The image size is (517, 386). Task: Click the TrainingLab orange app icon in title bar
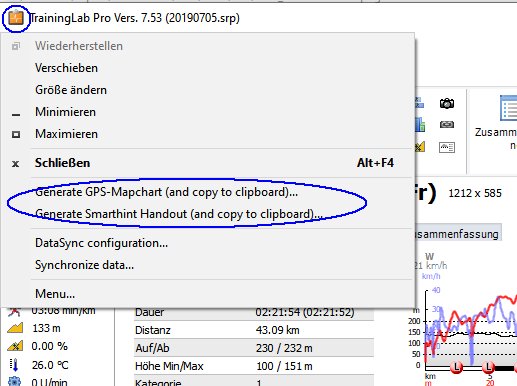[16, 18]
